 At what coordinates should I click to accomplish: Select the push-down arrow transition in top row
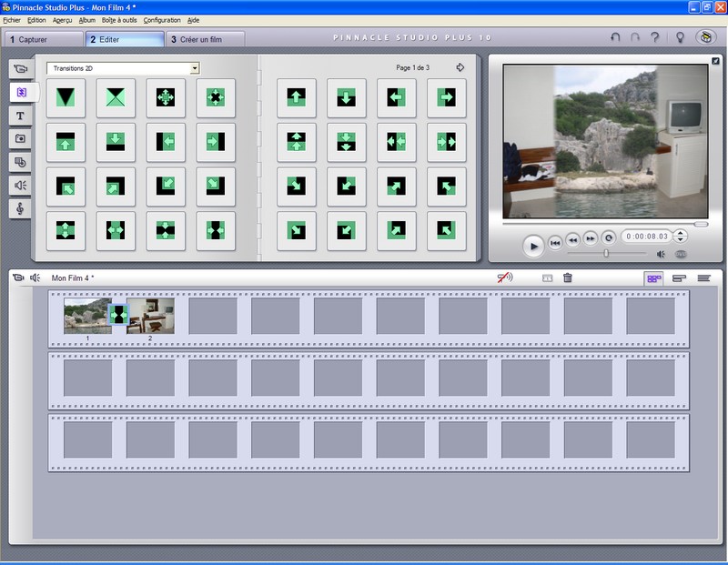tap(347, 97)
